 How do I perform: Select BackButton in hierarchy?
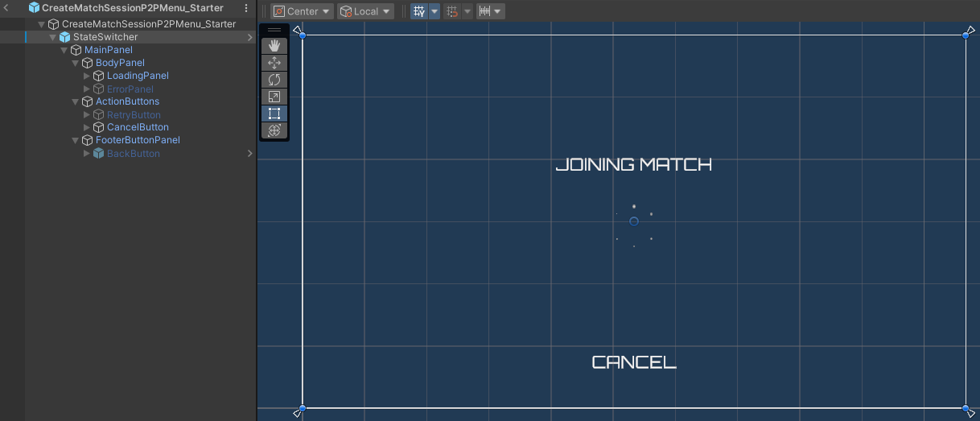[134, 153]
